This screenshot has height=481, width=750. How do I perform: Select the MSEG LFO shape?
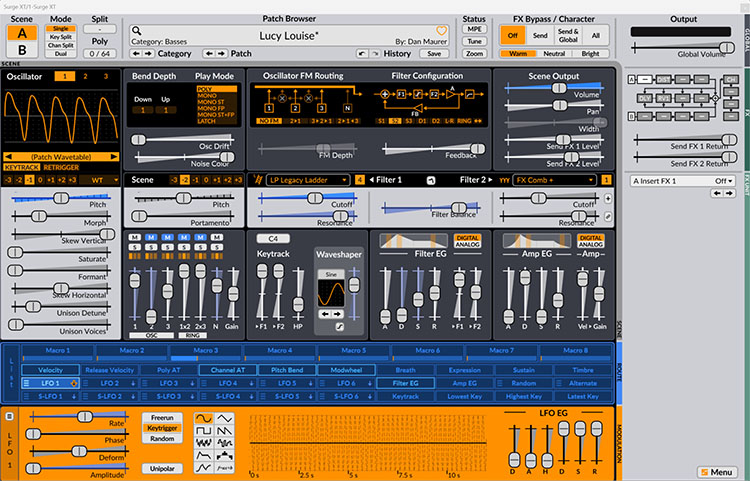click(204, 467)
